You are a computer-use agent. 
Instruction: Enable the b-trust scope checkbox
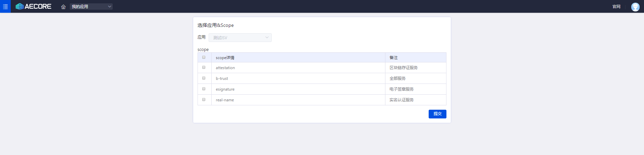[x=204, y=78]
